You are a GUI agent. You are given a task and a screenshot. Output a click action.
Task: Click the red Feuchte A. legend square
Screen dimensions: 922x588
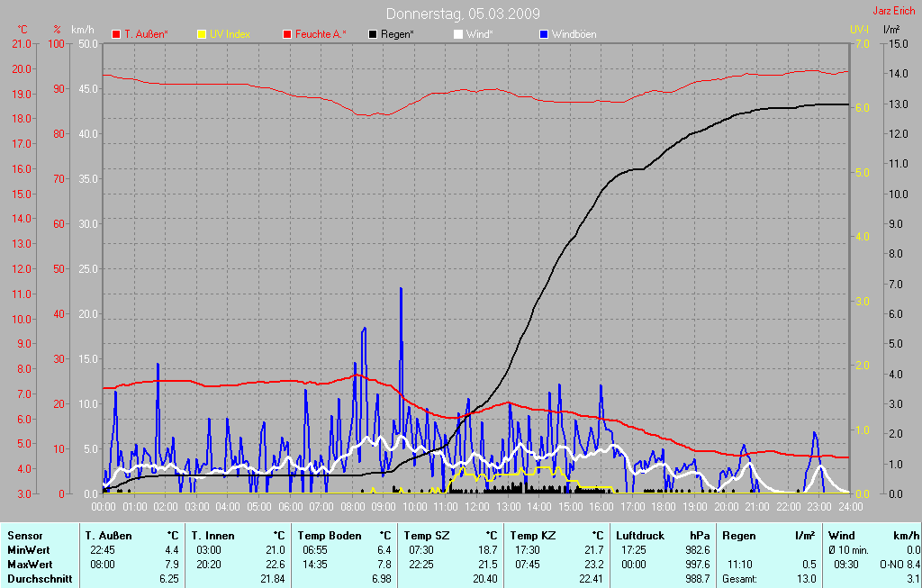pos(287,34)
